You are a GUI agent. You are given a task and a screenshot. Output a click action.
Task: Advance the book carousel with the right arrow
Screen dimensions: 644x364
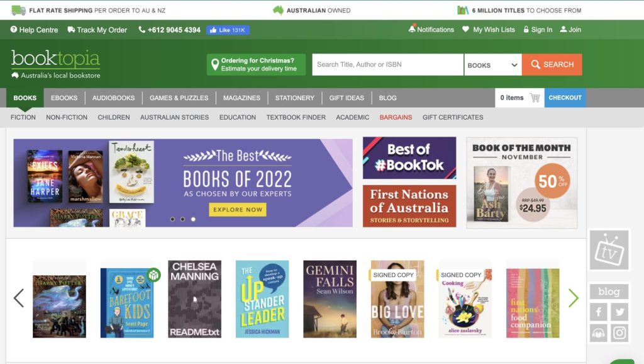tap(574, 298)
